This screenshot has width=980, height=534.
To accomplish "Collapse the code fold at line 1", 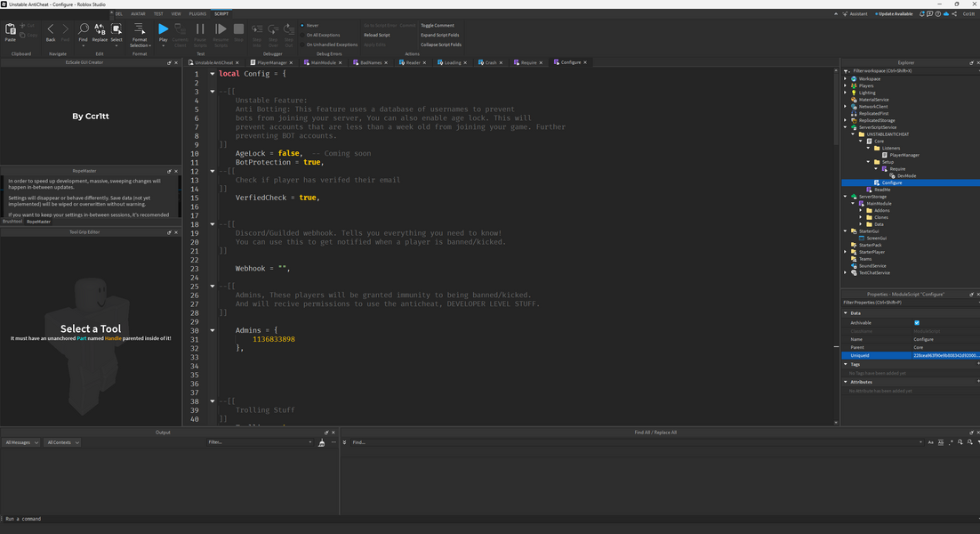I will coord(213,74).
